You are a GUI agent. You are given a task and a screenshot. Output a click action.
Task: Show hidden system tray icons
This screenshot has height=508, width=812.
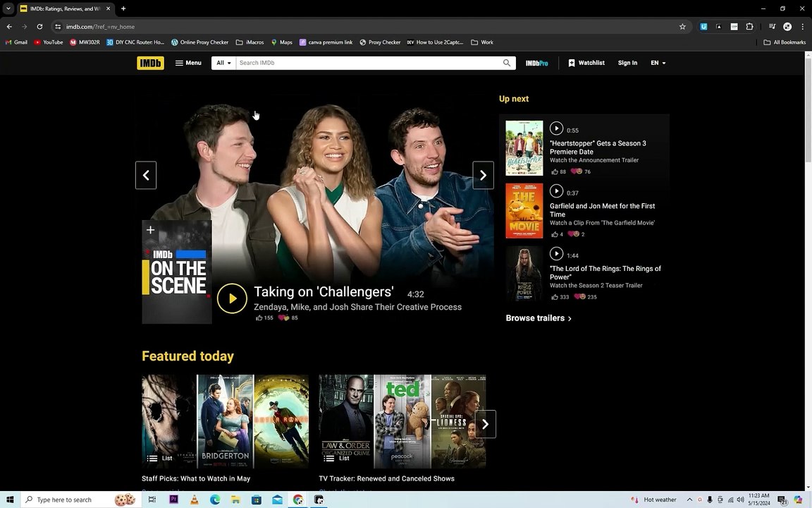click(x=690, y=500)
